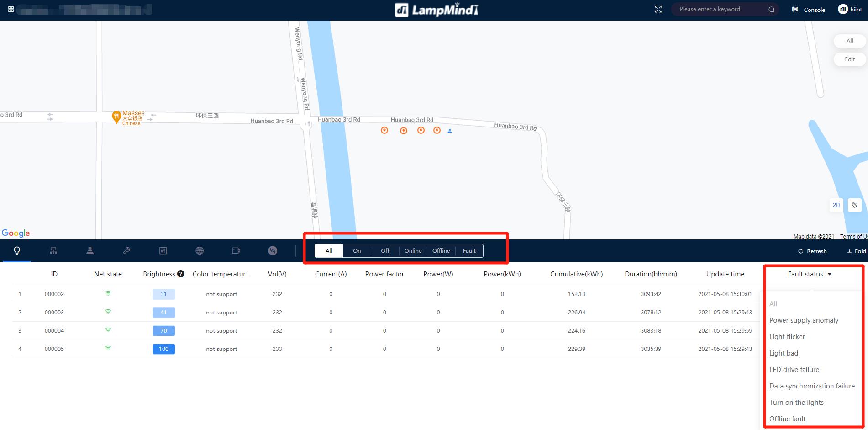The width and height of the screenshot is (868, 430).
Task: Click the keyword search input field
Action: tap(720, 9)
